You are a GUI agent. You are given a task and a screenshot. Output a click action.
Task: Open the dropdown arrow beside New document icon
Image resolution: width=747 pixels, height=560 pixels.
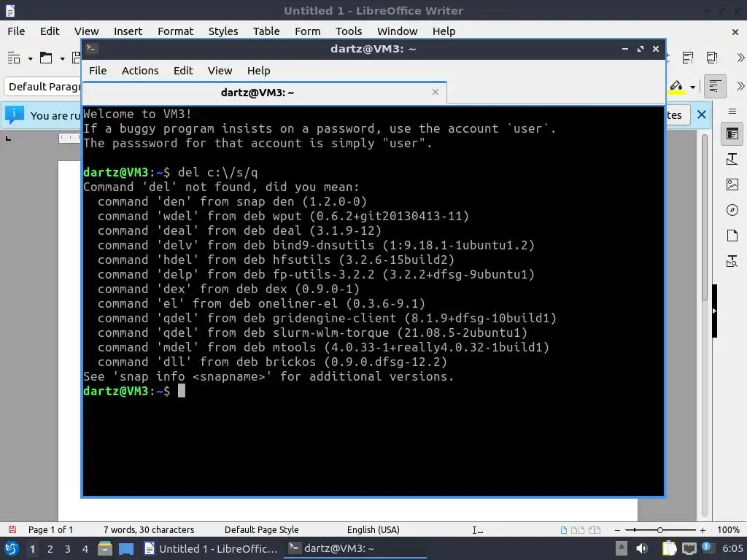(x=30, y=58)
